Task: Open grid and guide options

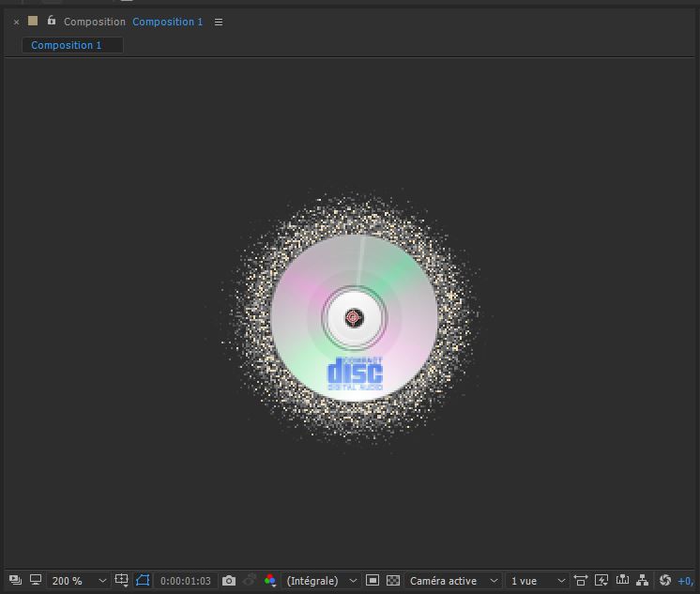Action: click(121, 580)
